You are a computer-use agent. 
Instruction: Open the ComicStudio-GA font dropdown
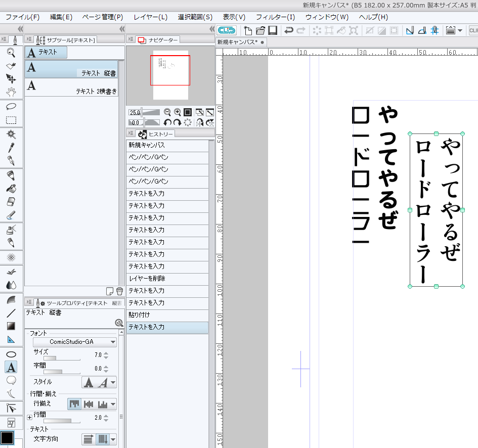click(74, 342)
